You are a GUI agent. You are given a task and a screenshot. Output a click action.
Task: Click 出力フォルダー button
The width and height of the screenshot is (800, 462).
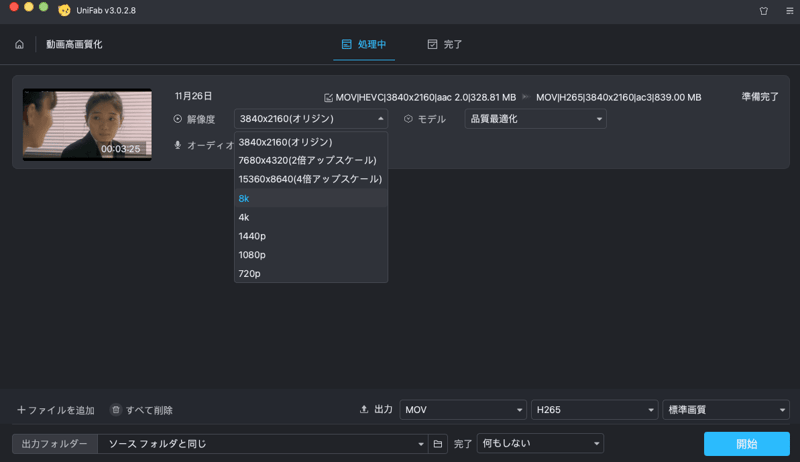click(x=55, y=444)
